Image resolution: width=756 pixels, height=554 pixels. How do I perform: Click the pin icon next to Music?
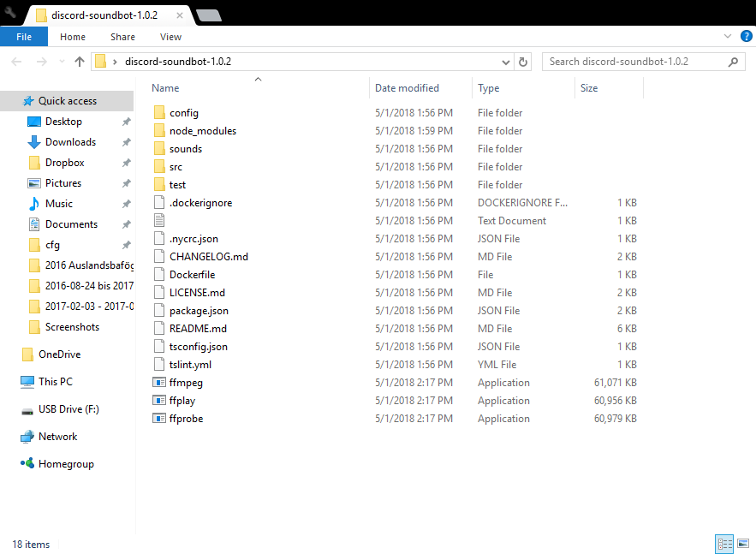point(127,204)
